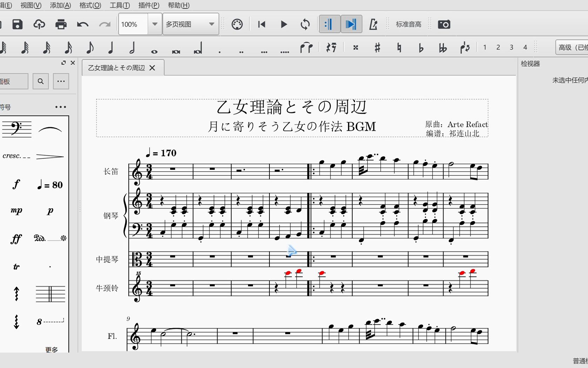Open the 视图(V) menu
Screen dimensions: 588x368
31,5
